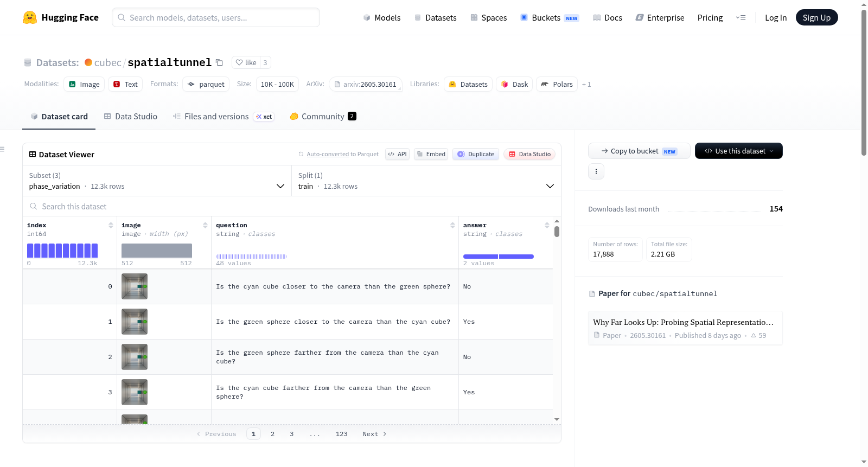Focus the Search this dataset field
The image size is (868, 467).
292,206
